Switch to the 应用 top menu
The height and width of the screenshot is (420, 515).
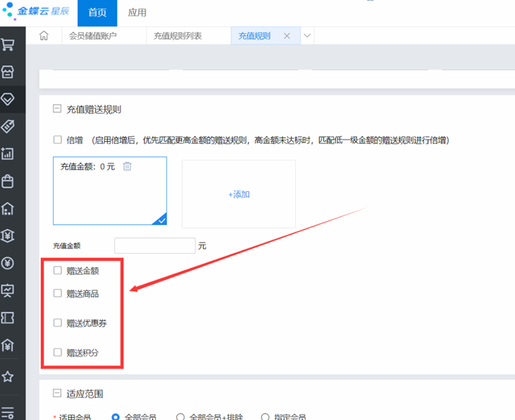tap(137, 13)
